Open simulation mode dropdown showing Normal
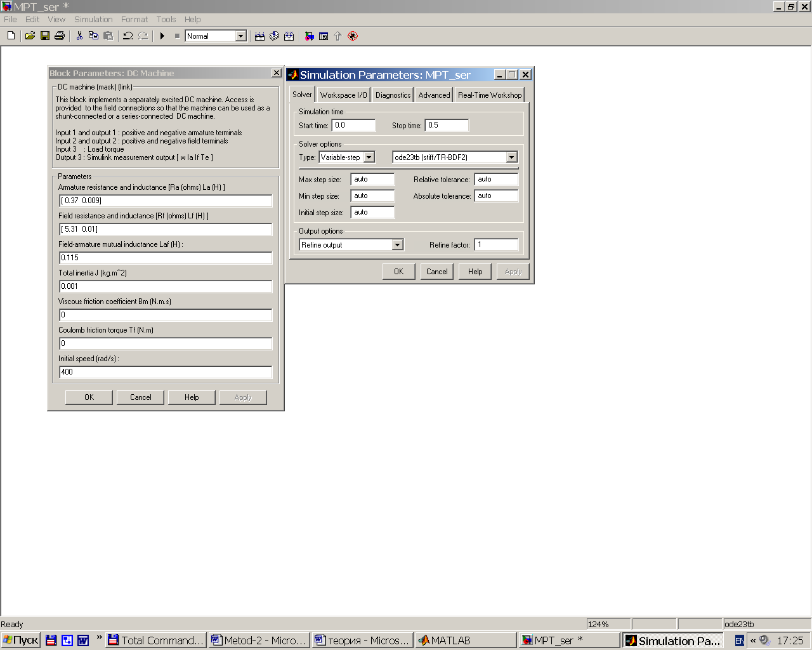Image resolution: width=812 pixels, height=650 pixels. point(241,36)
